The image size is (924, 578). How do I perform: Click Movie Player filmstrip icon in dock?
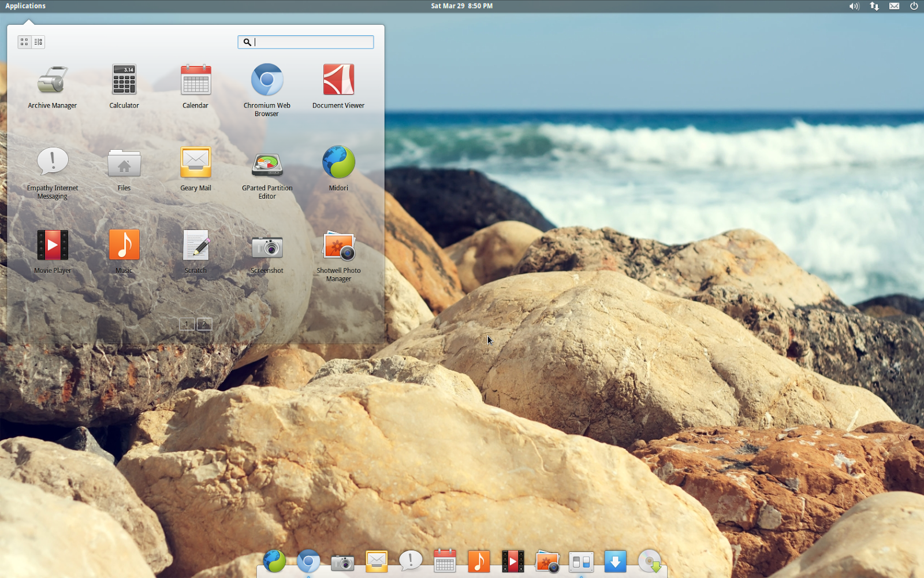pyautogui.click(x=513, y=561)
